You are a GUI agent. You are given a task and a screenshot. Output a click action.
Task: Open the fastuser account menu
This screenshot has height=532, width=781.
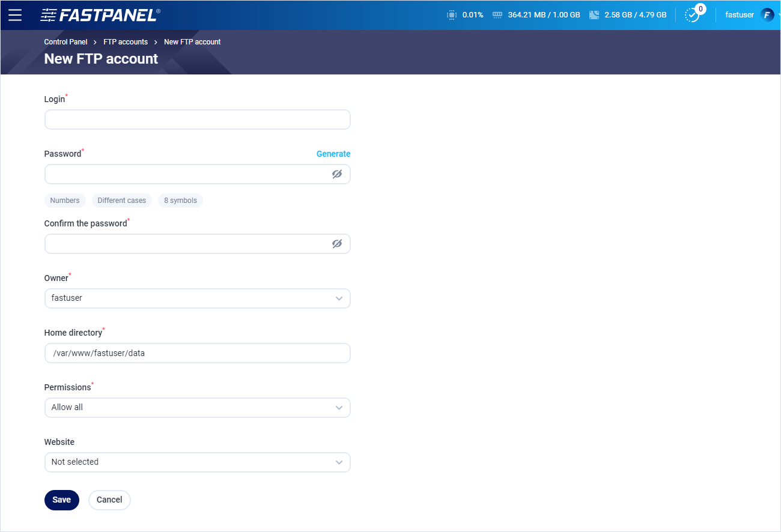740,15
